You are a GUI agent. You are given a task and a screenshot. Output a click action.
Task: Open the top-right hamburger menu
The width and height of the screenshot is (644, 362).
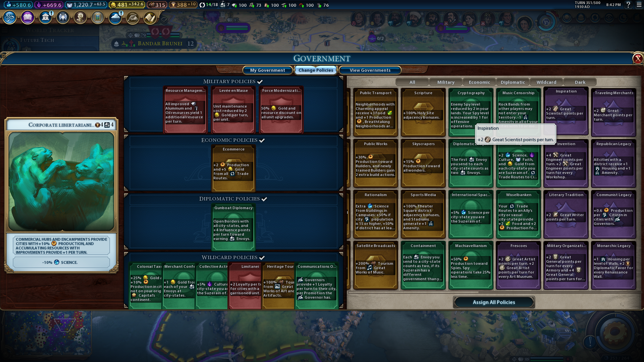[639, 5]
